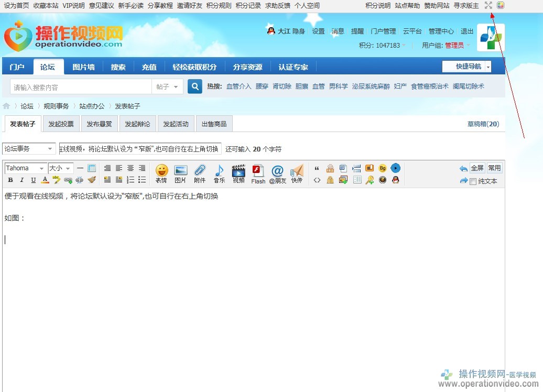543x392 pixels.
Task: Click the 全屏 fullscreen editor button
Action: click(x=477, y=168)
